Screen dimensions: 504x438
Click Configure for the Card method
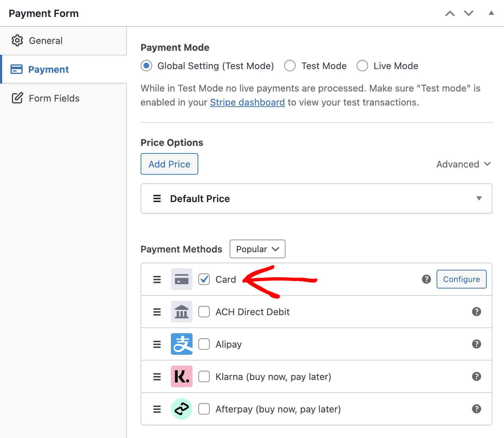coord(461,279)
